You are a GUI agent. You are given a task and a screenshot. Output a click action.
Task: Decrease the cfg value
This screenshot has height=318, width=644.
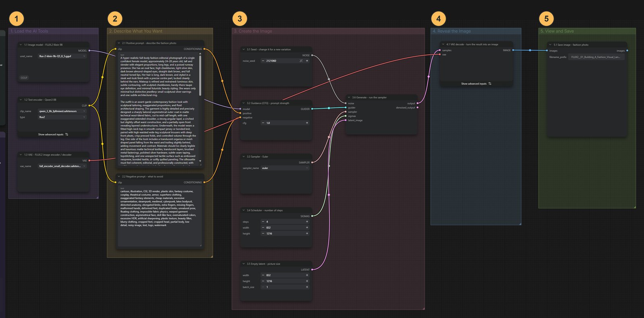(263, 123)
